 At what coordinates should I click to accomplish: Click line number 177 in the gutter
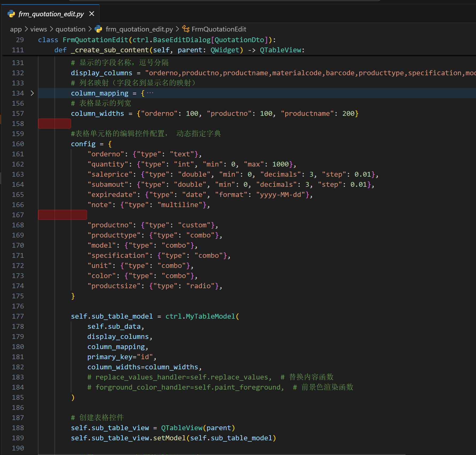pyautogui.click(x=18, y=316)
